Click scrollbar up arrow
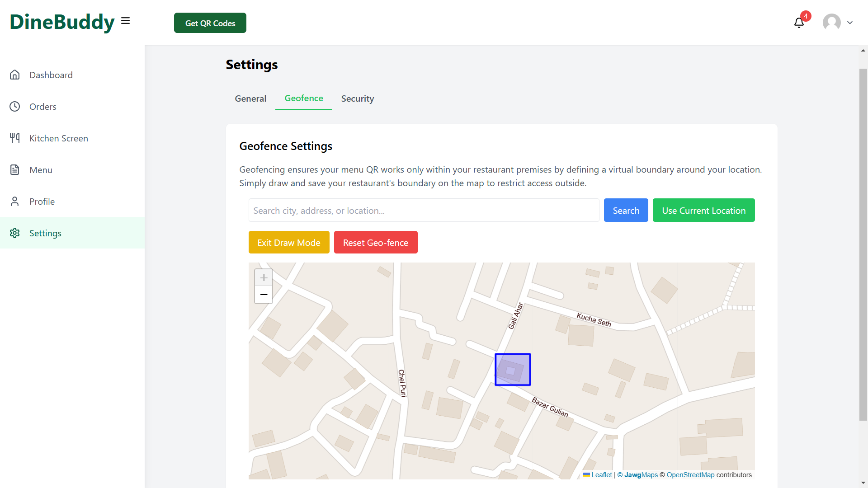Image resolution: width=868 pixels, height=488 pixels. pos(863,51)
